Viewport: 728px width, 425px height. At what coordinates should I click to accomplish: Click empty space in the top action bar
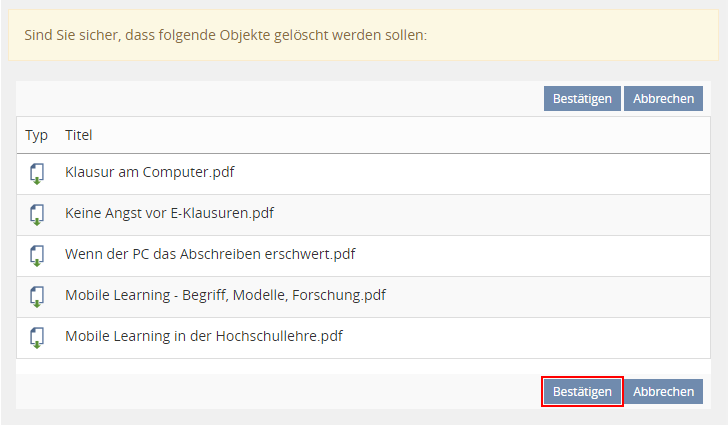tap(280, 99)
